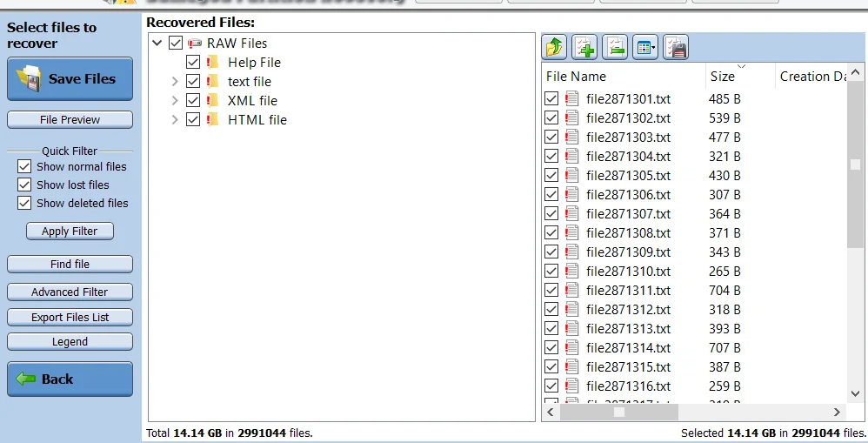Click the document icon of file2871310.txt
Viewport: 868px width, 443px height.
click(x=571, y=271)
